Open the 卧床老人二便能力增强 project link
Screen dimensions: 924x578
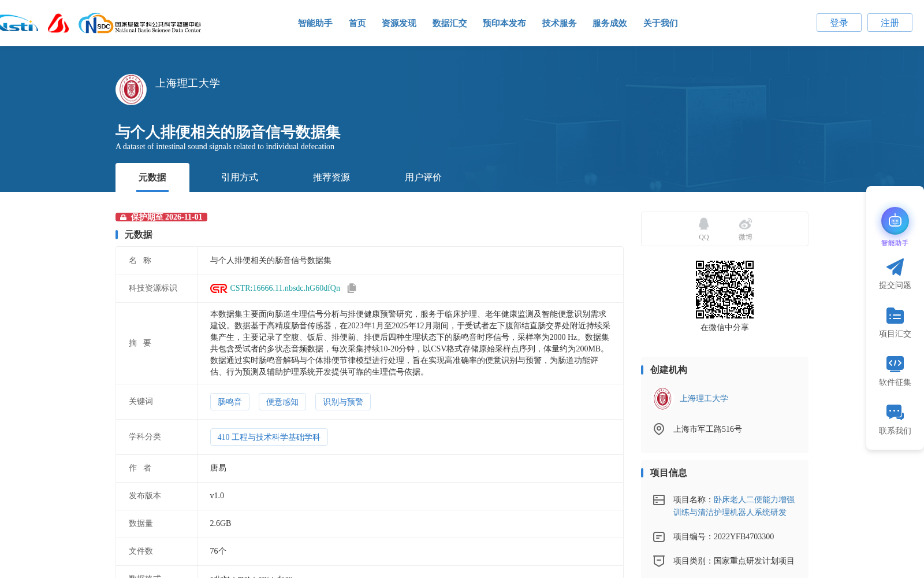pos(734,506)
